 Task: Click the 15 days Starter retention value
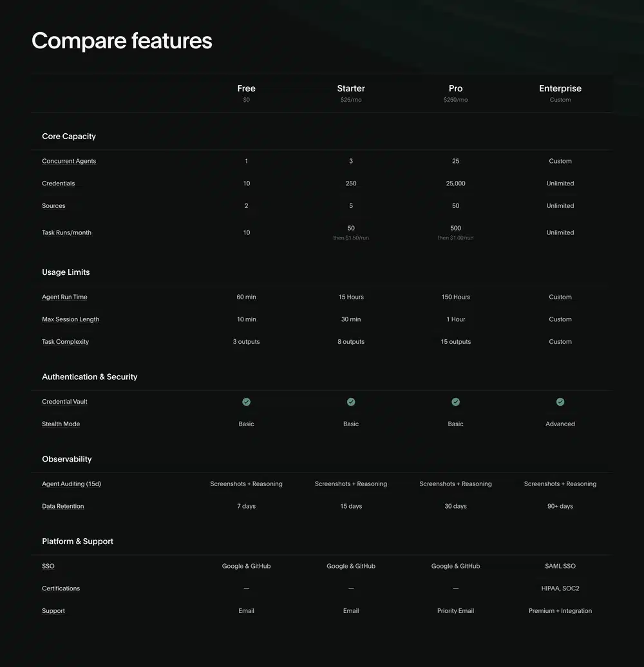pyautogui.click(x=351, y=506)
